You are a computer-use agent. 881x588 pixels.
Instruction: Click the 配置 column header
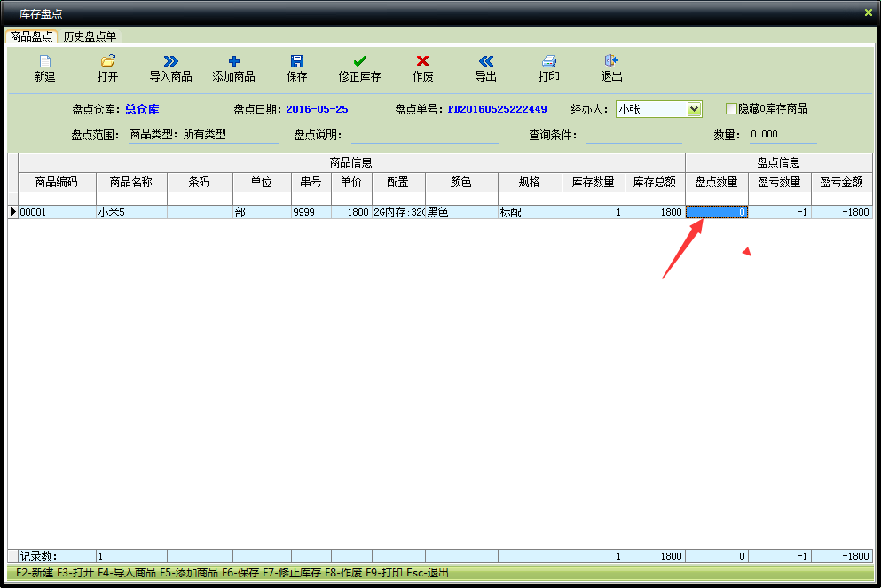[398, 182]
